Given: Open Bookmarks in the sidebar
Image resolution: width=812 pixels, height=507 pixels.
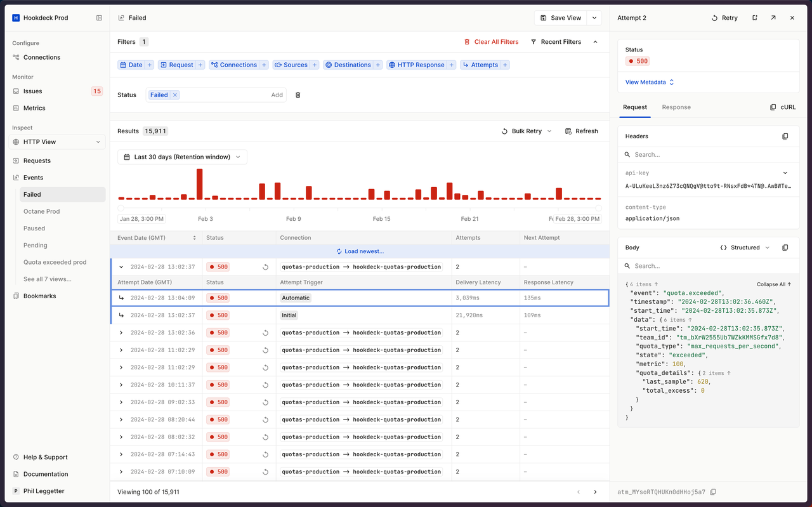Looking at the screenshot, I should (x=57, y=296).
